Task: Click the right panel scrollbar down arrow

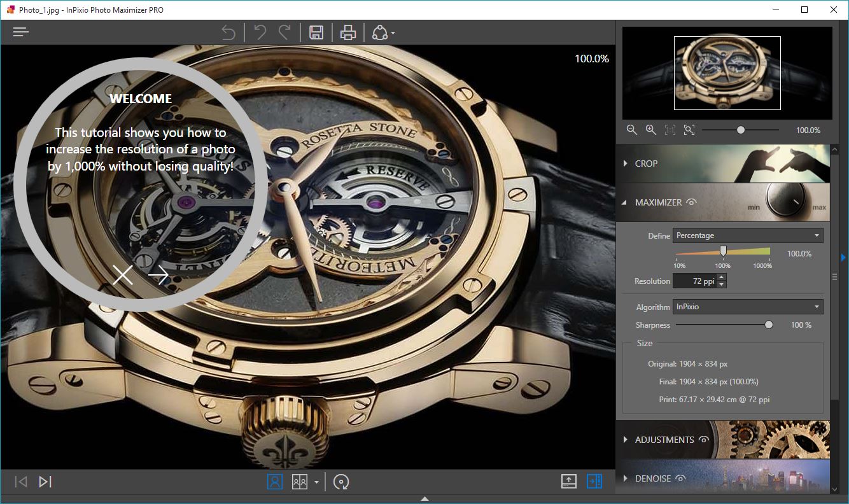Action: (835, 489)
